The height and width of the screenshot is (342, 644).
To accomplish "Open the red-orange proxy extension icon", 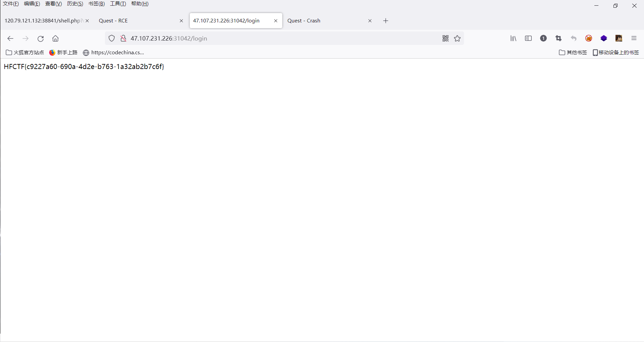I will (x=589, y=39).
